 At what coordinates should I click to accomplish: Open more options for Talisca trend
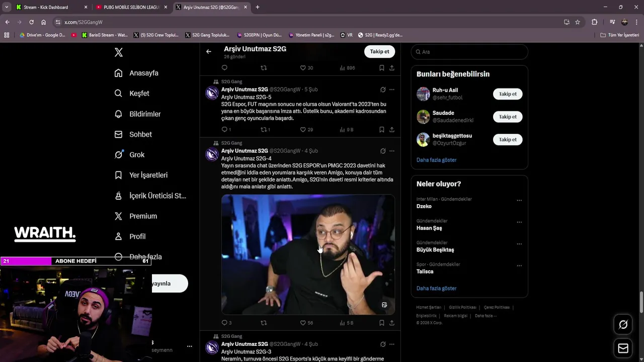click(x=519, y=265)
